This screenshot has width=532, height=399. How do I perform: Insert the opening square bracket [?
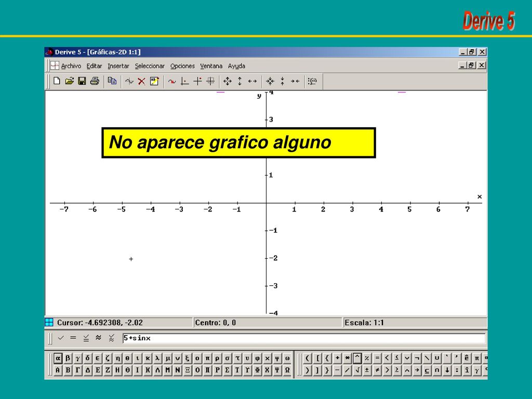pos(317,358)
